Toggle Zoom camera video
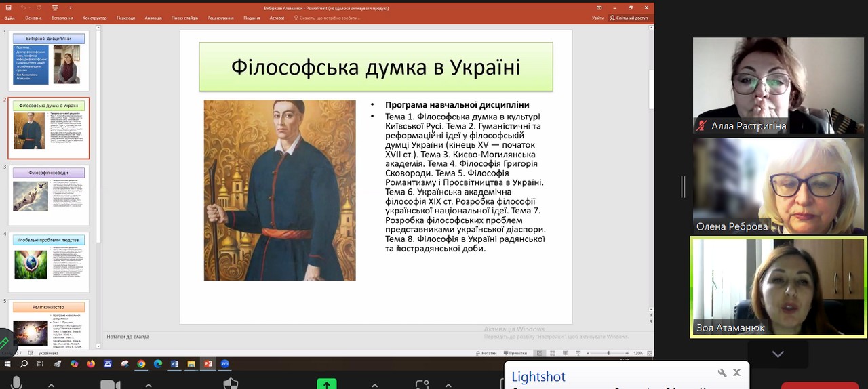The width and height of the screenshot is (868, 389). point(108,384)
